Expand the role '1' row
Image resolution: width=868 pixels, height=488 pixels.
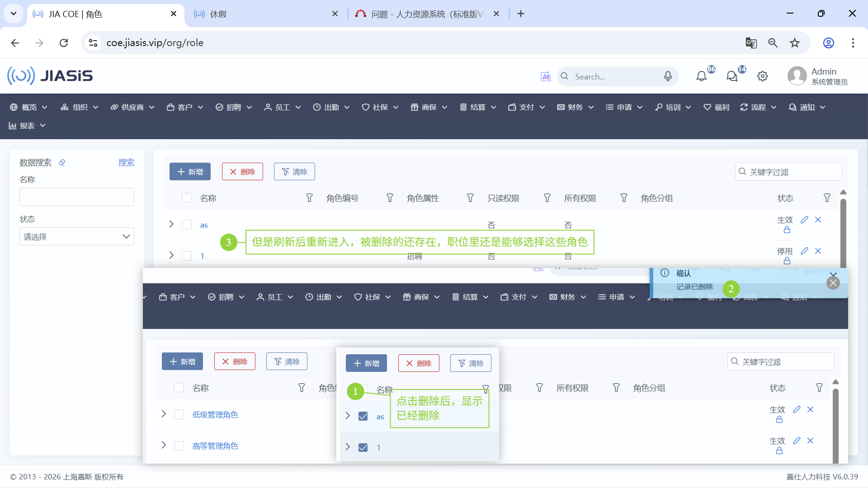(171, 255)
